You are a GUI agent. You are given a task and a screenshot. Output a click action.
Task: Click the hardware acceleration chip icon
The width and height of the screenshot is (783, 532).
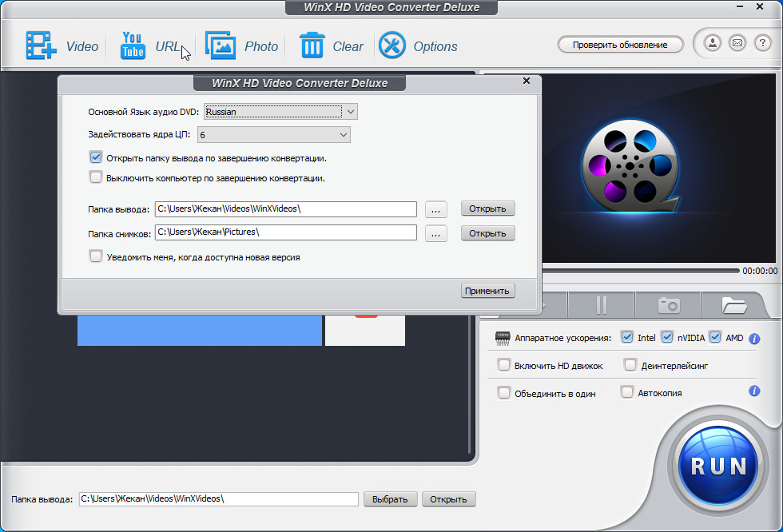503,339
